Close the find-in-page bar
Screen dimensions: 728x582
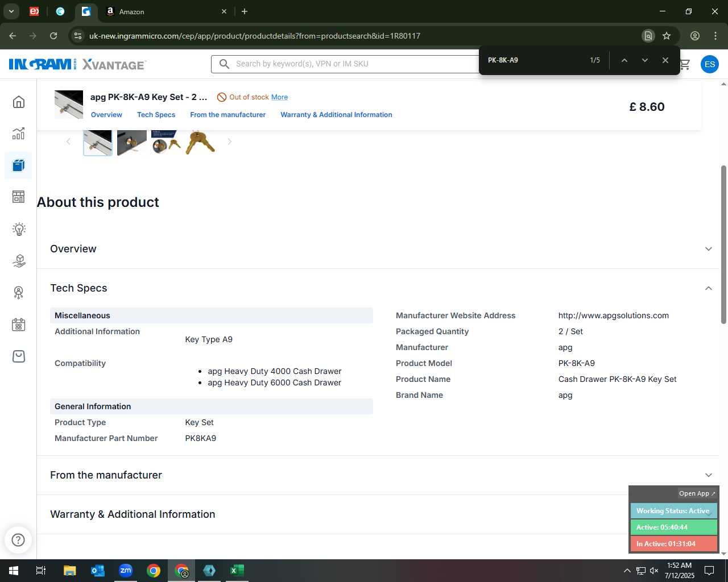tap(665, 60)
